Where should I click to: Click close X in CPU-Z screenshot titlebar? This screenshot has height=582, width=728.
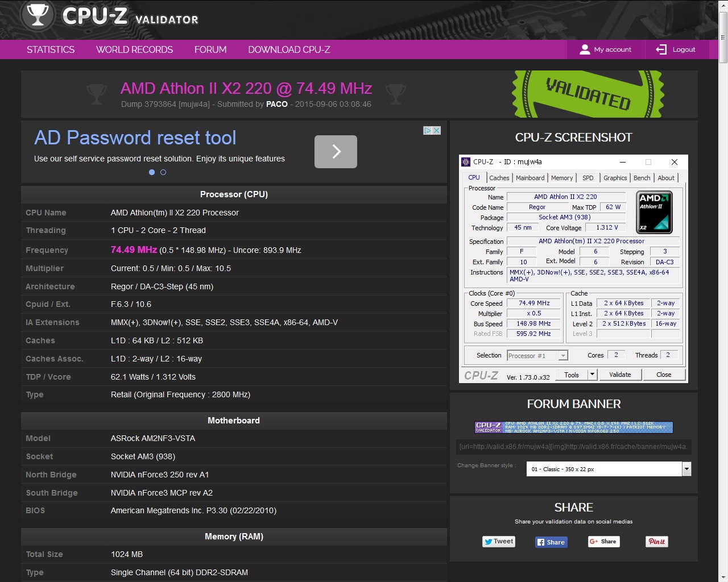point(675,162)
